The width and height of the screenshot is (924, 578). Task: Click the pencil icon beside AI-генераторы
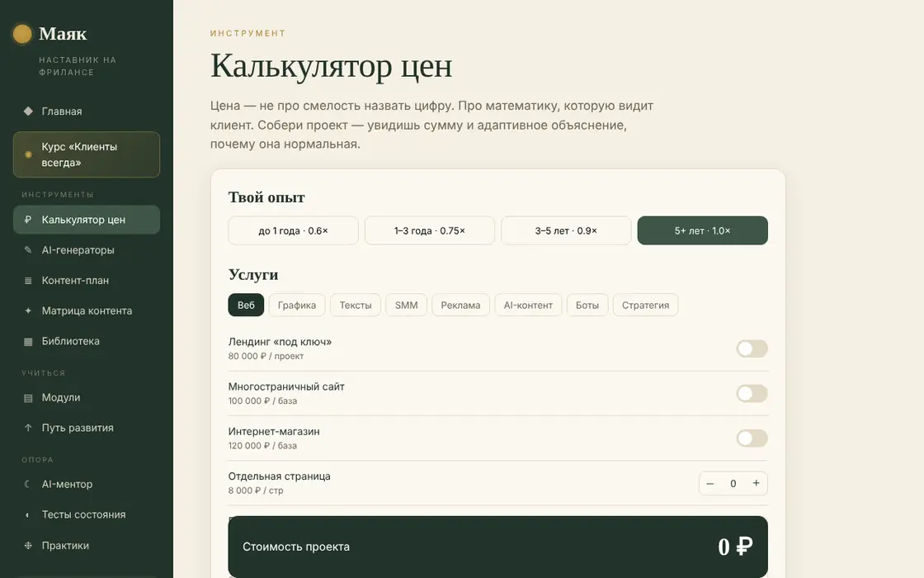28,250
